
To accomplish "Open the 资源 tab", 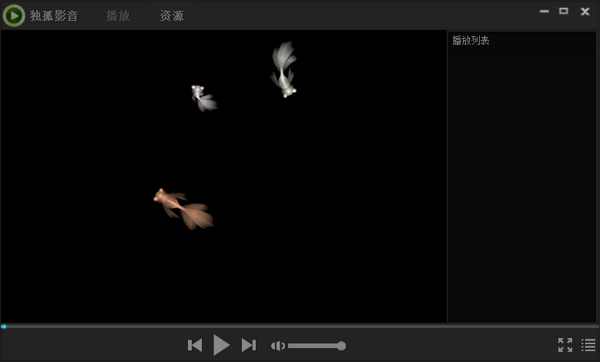I will coord(172,16).
